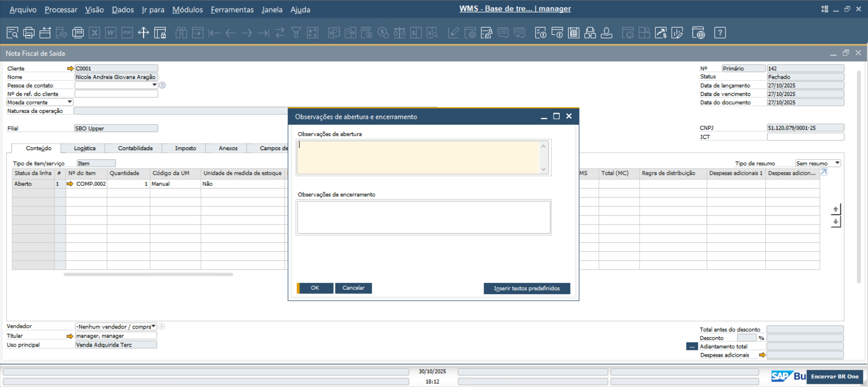Screen dimensions: 868x387
Task: Click the lock screen toolbar icon
Action: (160, 33)
